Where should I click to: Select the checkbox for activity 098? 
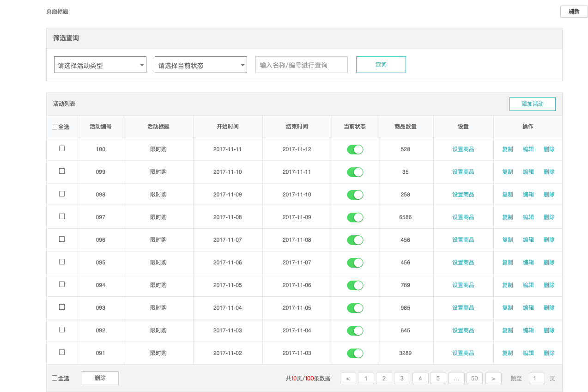pos(61,194)
